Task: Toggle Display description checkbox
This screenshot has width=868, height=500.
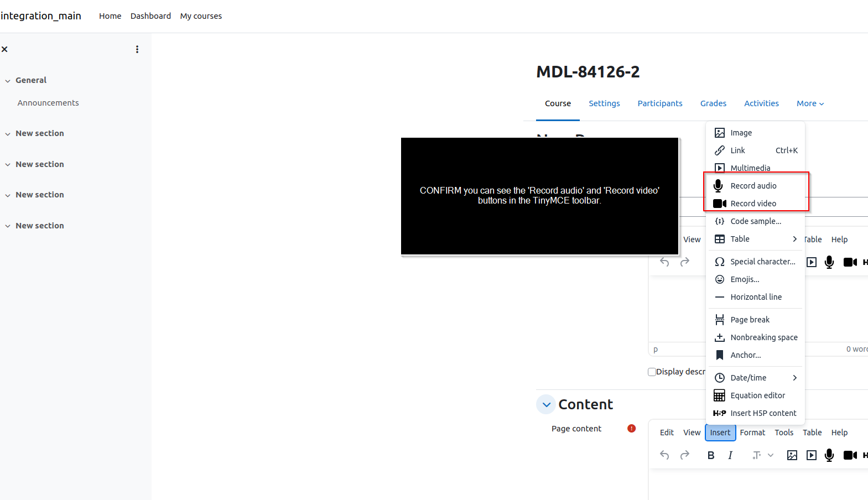Action: (x=652, y=372)
